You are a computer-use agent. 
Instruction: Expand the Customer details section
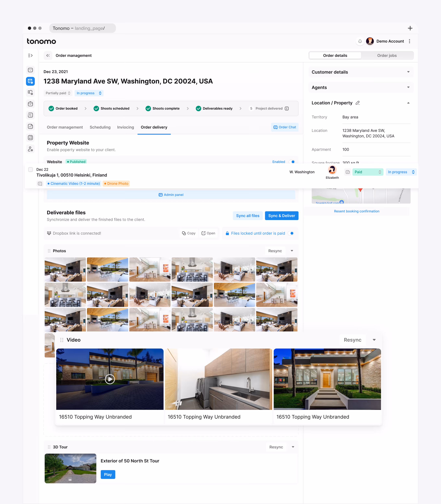tap(408, 72)
